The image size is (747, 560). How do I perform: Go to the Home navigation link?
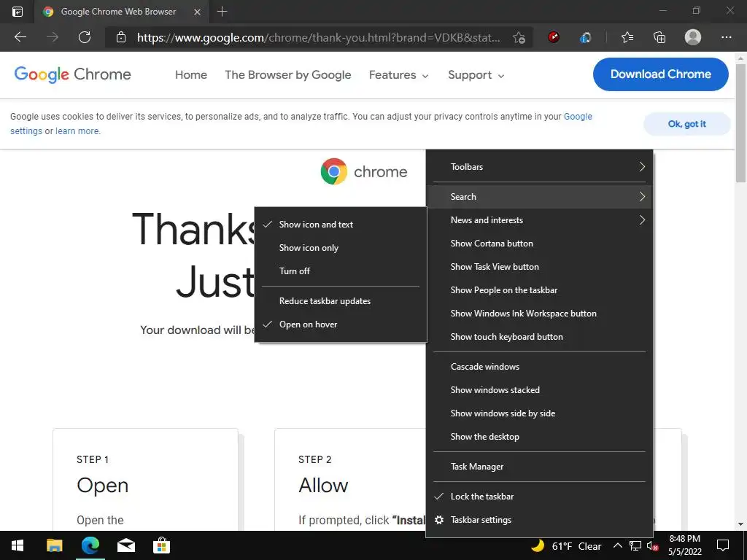point(191,75)
